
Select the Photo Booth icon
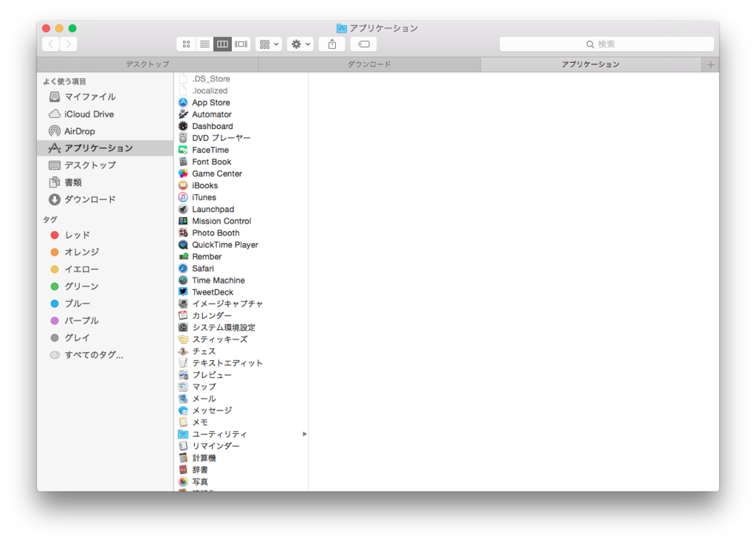[183, 233]
